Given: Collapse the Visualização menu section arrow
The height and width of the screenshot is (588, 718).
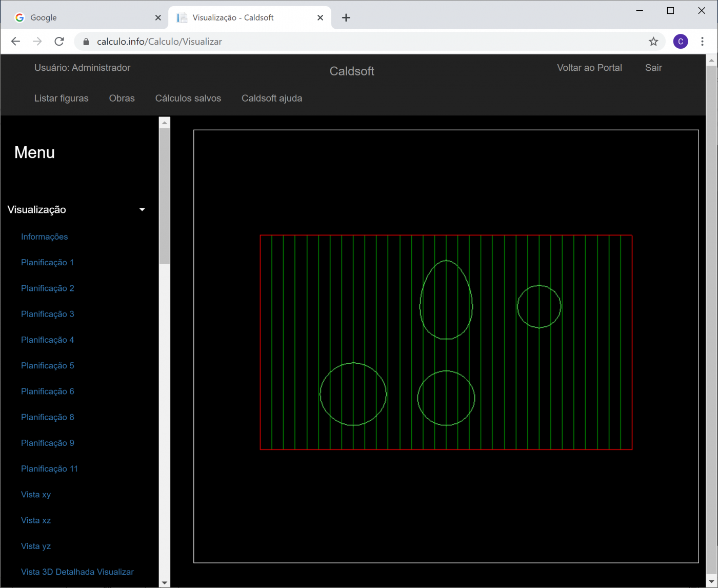Looking at the screenshot, I should (142, 209).
